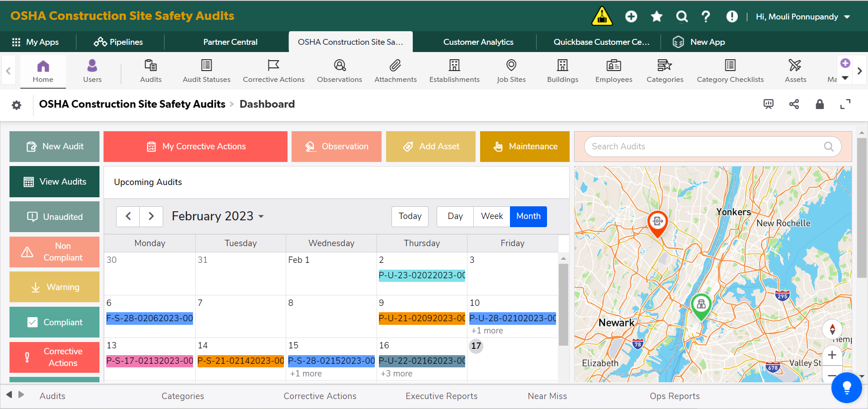Open the Pipelines tab
The image size is (868, 409).
click(x=118, y=42)
